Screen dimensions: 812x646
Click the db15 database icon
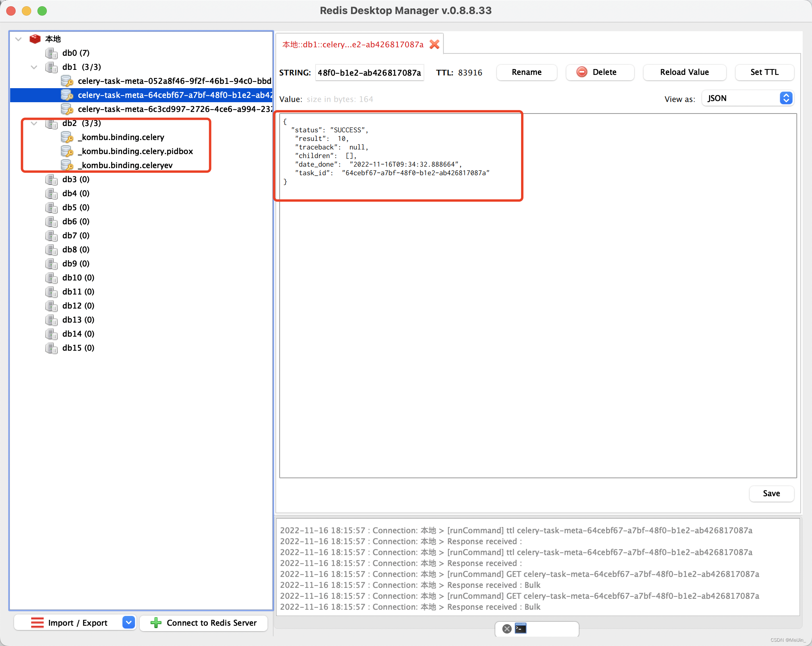coord(51,348)
